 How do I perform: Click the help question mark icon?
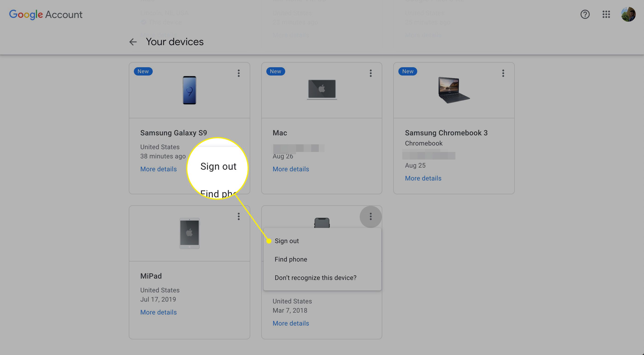(585, 14)
